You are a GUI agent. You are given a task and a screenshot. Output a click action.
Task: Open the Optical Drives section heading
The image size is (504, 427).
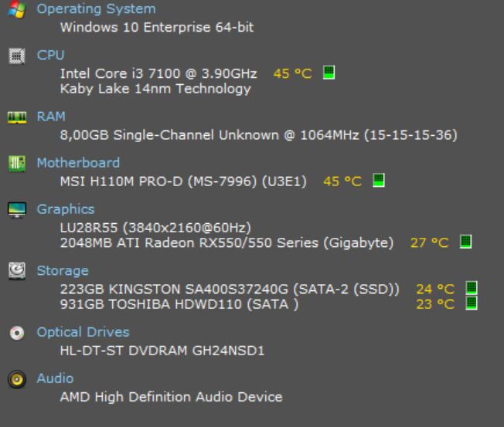(x=83, y=332)
